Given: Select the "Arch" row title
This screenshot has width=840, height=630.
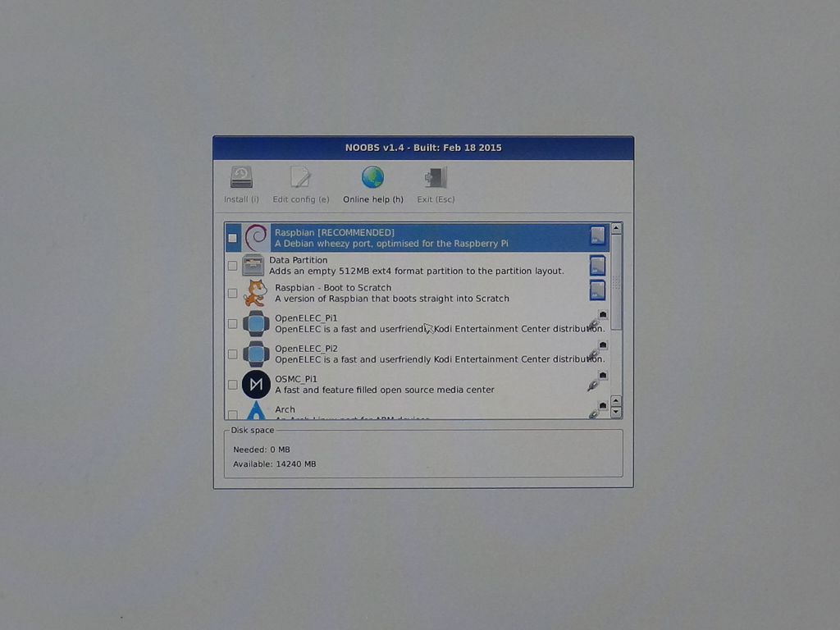Looking at the screenshot, I should [285, 409].
